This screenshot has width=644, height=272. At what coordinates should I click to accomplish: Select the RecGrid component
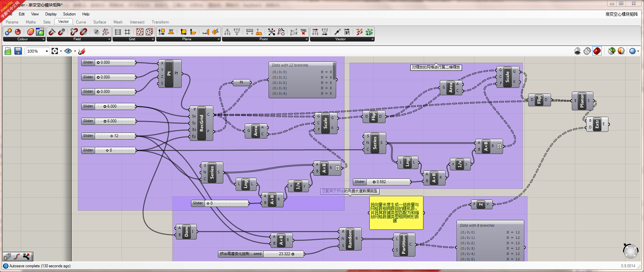tap(201, 123)
